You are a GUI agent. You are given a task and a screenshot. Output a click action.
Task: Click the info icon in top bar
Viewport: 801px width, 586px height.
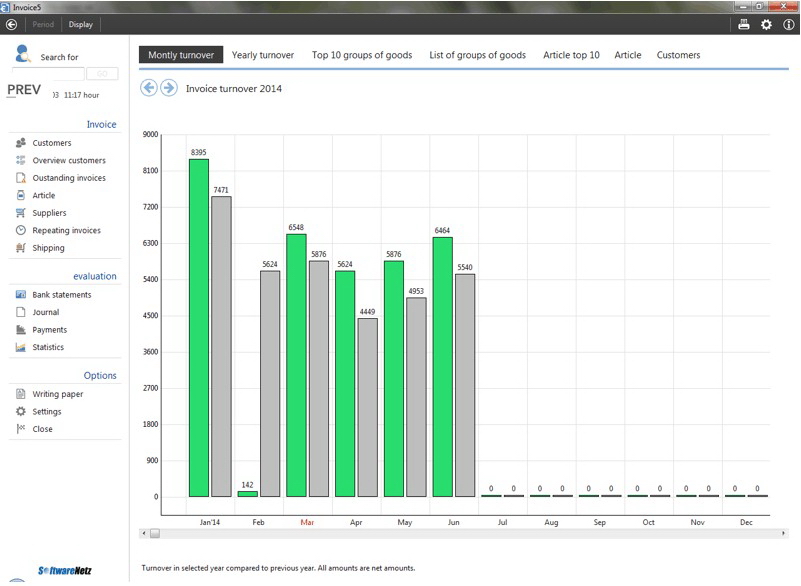pos(789,24)
